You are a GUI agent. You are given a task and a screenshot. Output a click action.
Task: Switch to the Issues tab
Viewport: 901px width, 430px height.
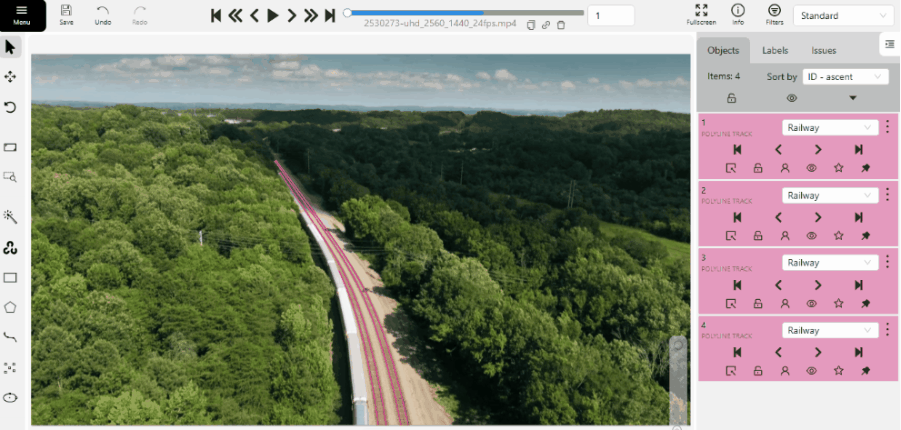tap(823, 51)
